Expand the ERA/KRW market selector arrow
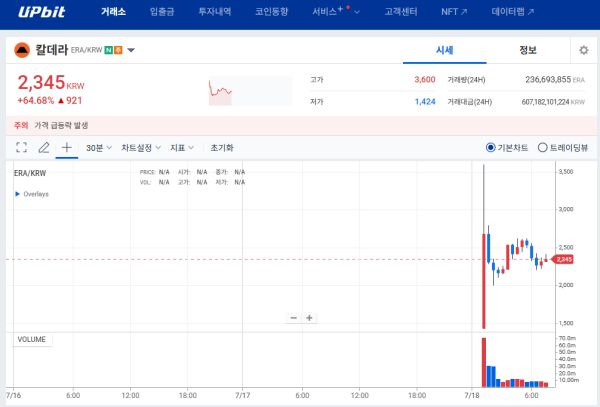Image resolution: width=600 pixels, height=407 pixels. pos(131,50)
